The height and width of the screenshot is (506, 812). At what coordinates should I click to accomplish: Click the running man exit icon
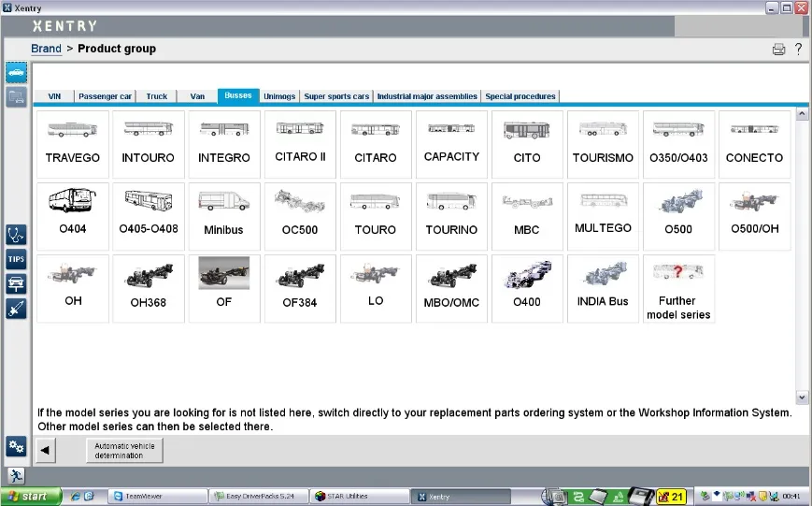click(16, 476)
